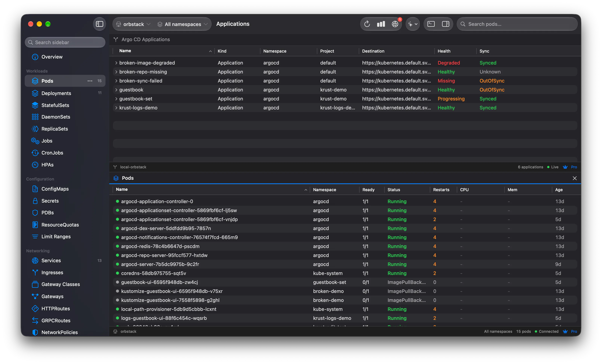
Task: Sort pods by the Restarts column header
Action: 441,189
